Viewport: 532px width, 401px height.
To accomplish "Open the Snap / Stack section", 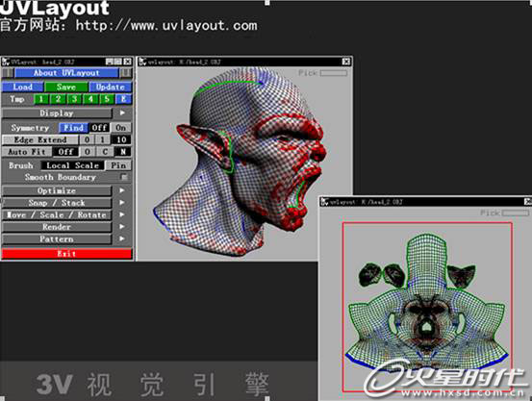I will click(57, 203).
